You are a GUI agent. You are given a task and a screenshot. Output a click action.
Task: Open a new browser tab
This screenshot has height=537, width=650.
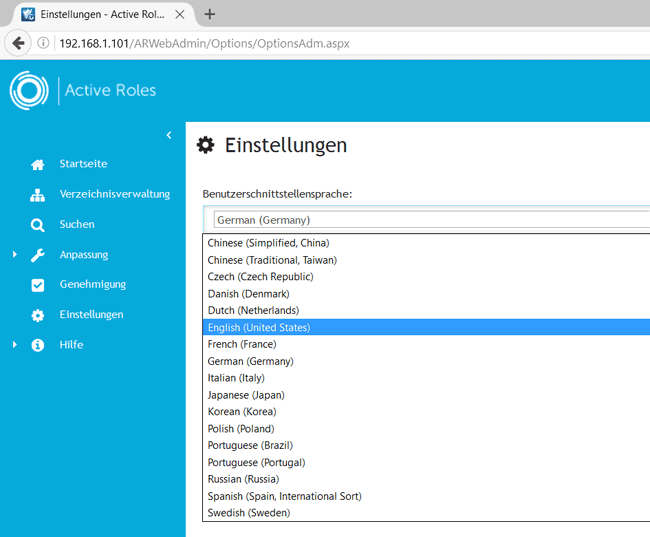click(x=210, y=14)
